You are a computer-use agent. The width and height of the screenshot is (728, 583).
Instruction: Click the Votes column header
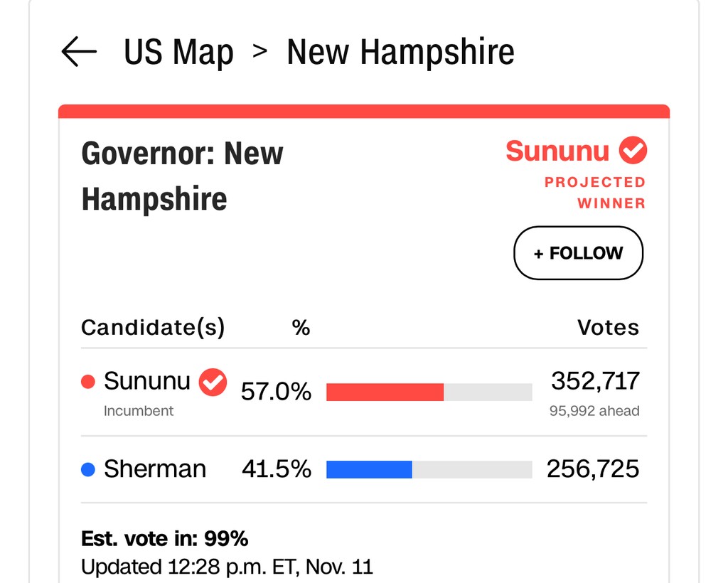tap(608, 328)
